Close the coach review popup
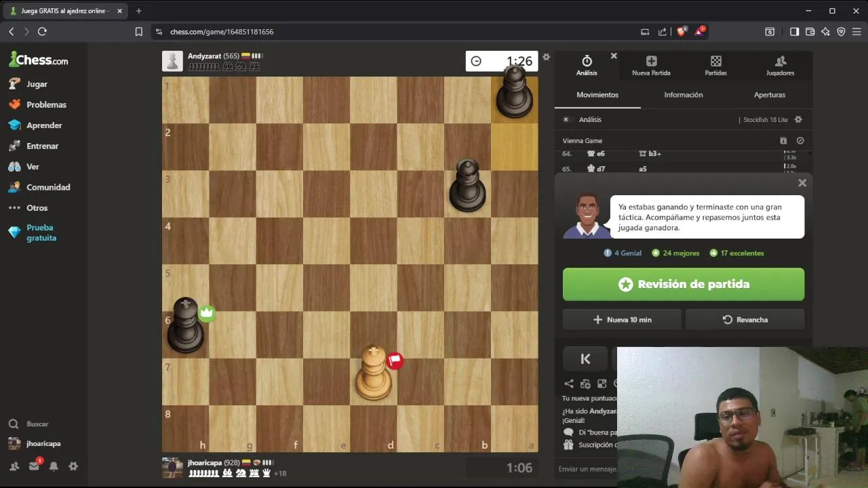 click(802, 183)
